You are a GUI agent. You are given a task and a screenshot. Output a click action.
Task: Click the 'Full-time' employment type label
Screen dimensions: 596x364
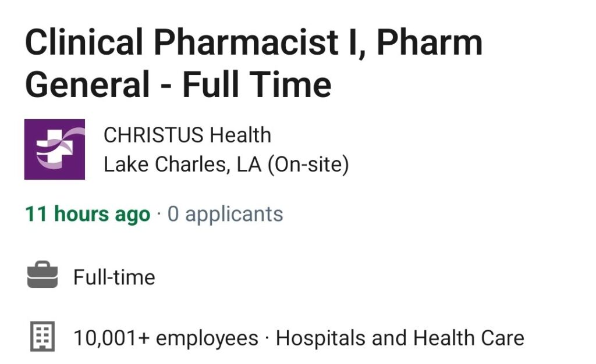115,277
